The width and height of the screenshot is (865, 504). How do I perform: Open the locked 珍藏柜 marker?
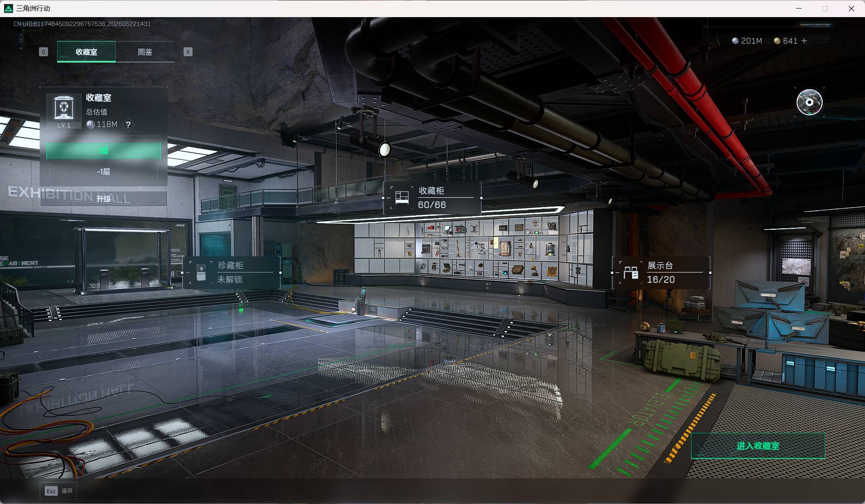(232, 272)
